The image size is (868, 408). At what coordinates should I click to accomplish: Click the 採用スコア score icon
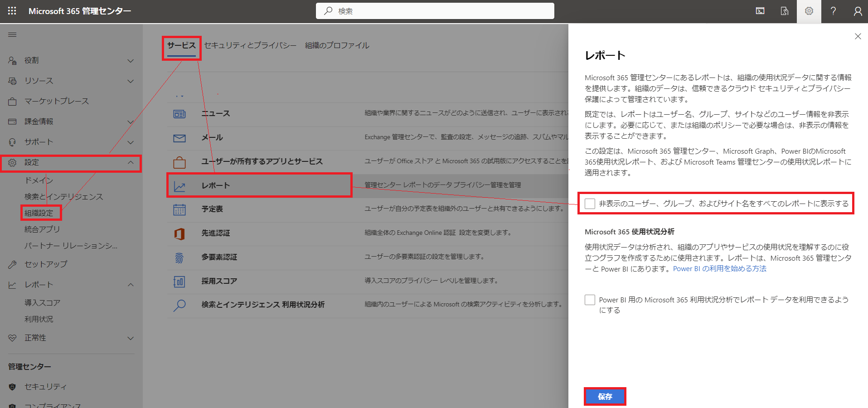pos(179,282)
